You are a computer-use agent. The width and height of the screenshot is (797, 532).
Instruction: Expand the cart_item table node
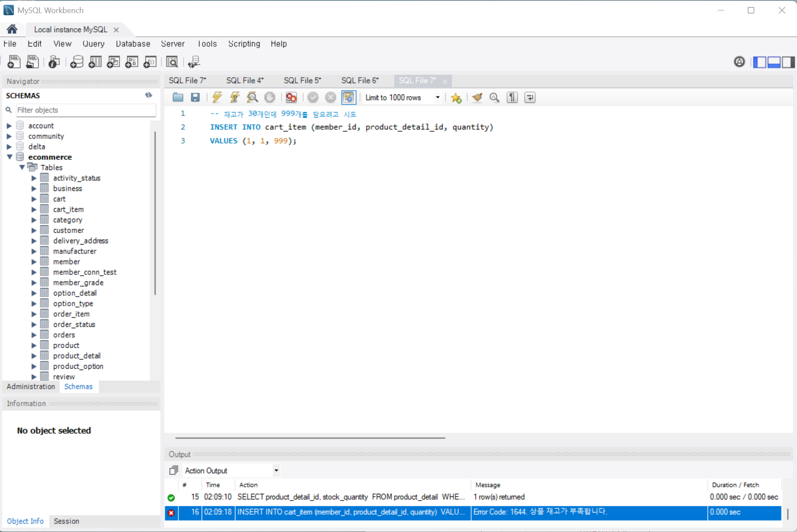tap(34, 210)
